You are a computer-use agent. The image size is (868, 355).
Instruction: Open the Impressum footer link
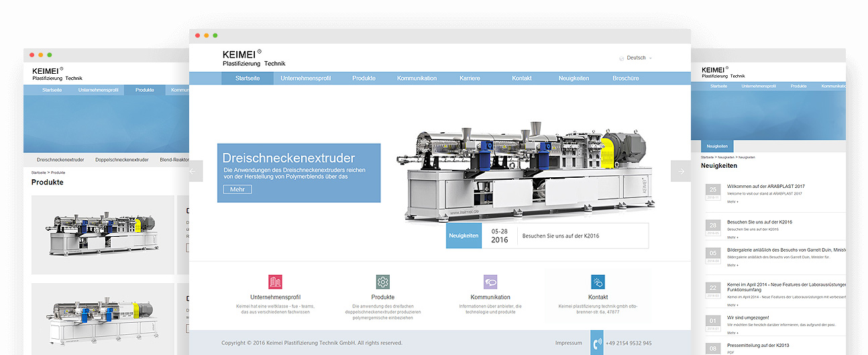pyautogui.click(x=569, y=343)
